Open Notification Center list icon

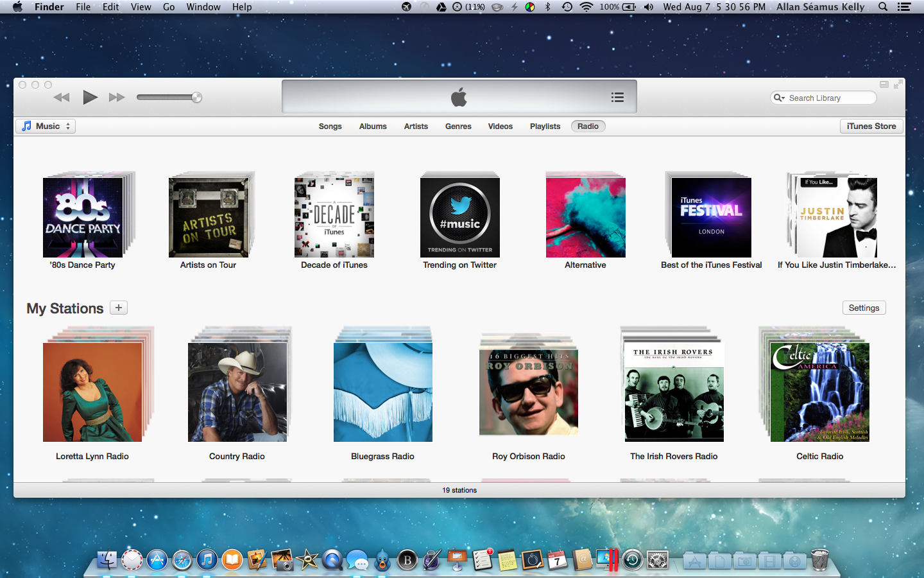(x=904, y=7)
